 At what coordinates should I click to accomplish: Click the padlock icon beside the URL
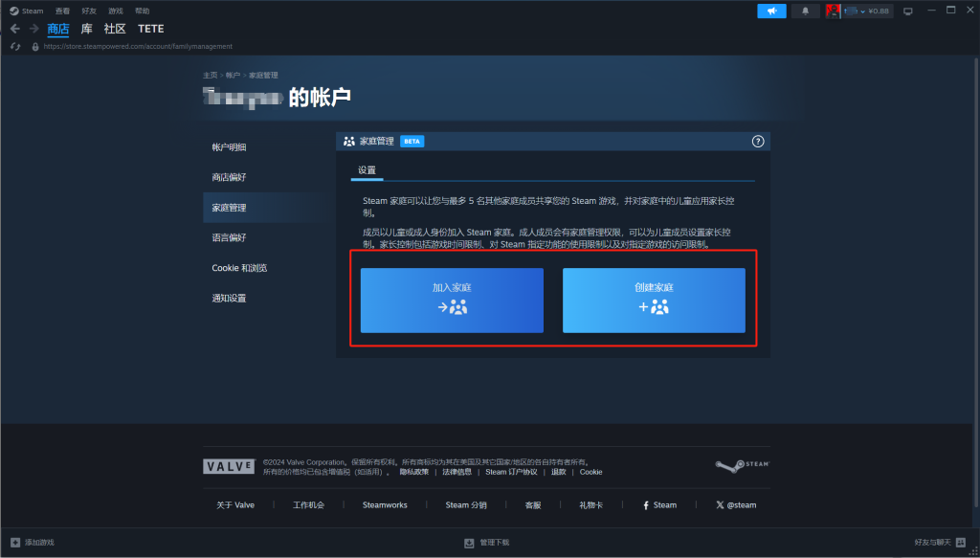tap(35, 46)
